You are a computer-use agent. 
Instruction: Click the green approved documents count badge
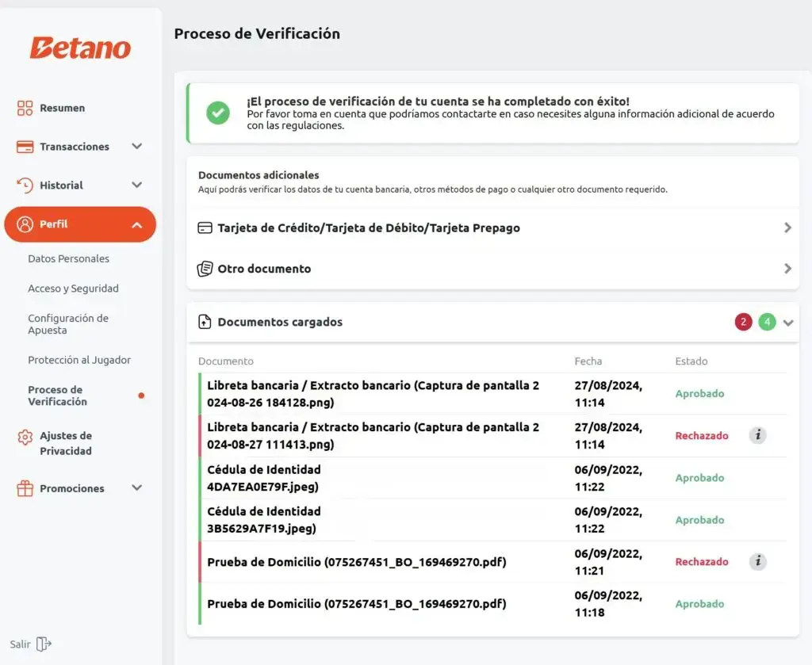(x=767, y=323)
